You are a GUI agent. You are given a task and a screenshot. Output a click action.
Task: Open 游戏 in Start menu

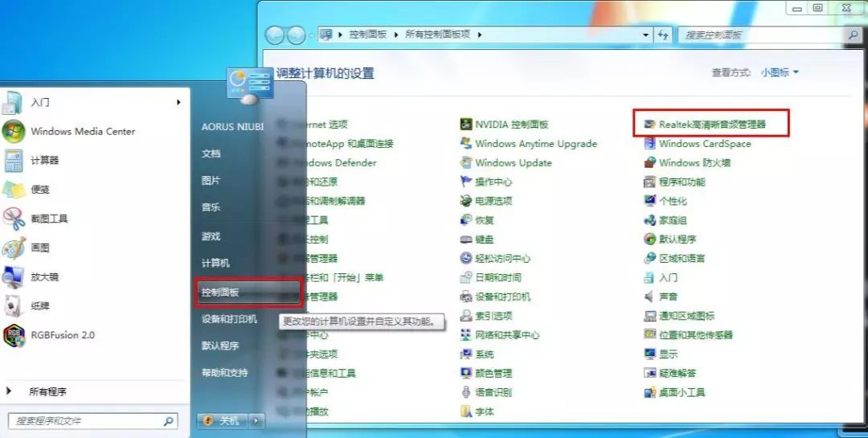point(211,236)
